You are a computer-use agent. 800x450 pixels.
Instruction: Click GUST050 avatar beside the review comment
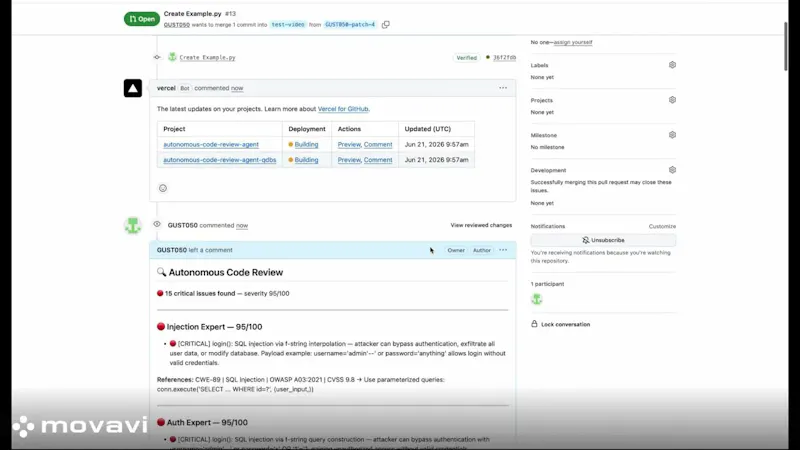point(133,226)
